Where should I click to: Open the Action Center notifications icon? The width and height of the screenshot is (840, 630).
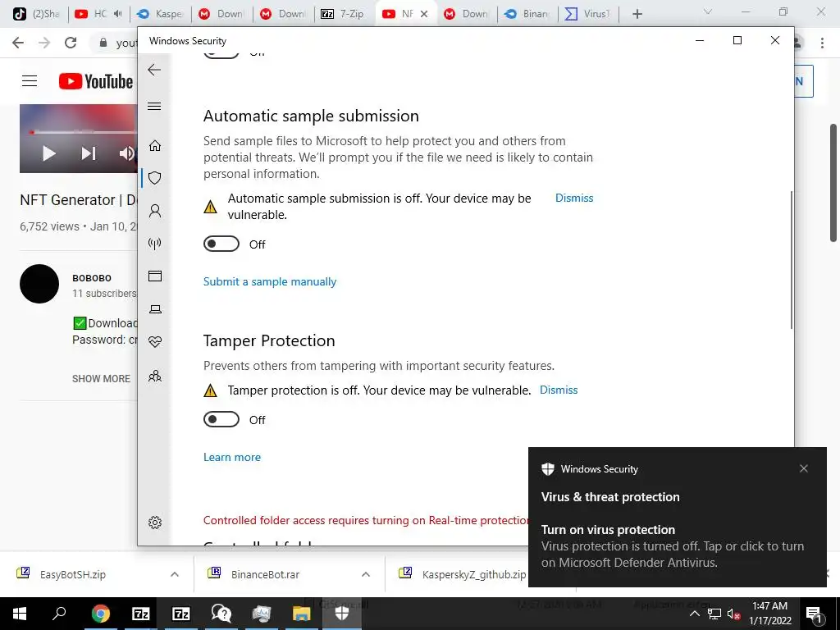click(x=813, y=614)
